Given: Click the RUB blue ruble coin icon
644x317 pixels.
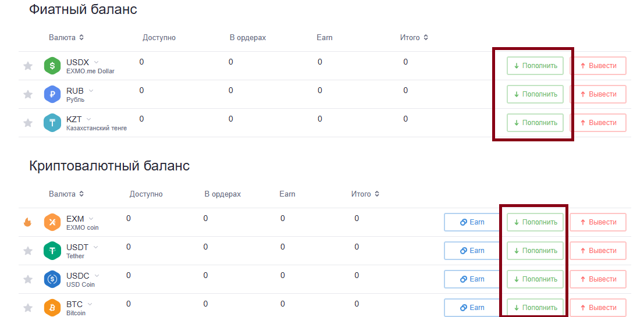Looking at the screenshot, I should (52, 94).
